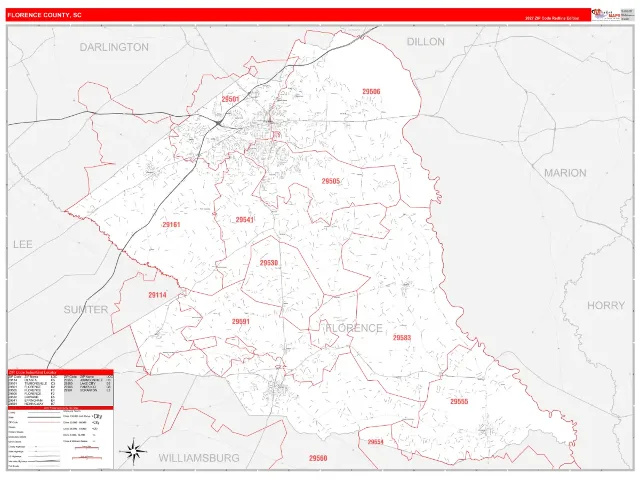
Task: Select ZIP code label 29161
Action: 171,225
